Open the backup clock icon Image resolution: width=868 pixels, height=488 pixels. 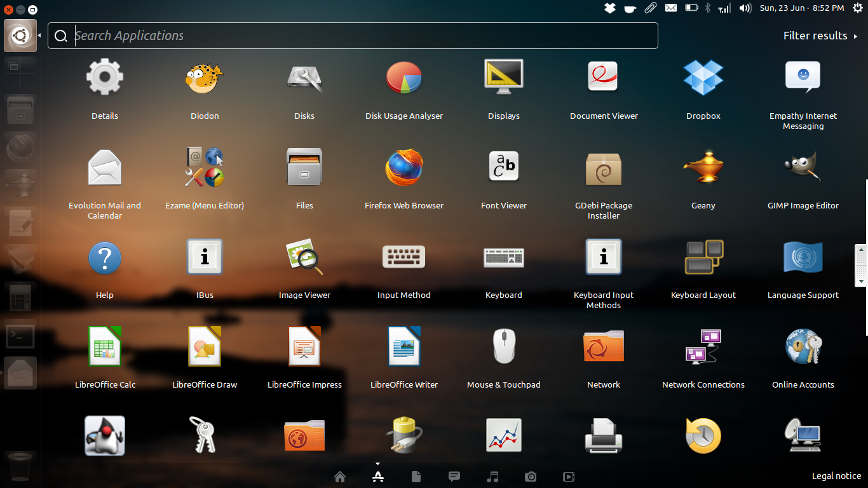[x=703, y=436]
